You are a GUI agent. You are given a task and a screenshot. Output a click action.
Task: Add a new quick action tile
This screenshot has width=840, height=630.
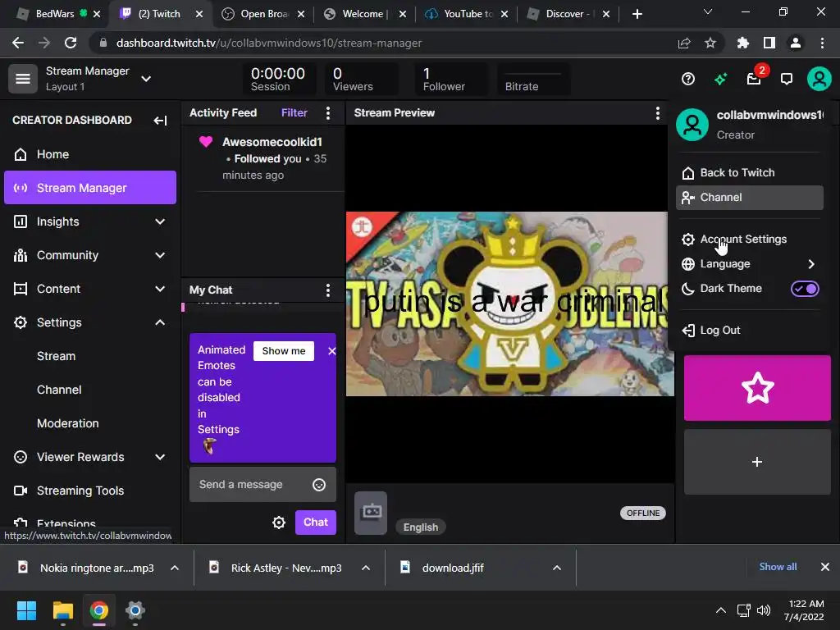(x=757, y=462)
